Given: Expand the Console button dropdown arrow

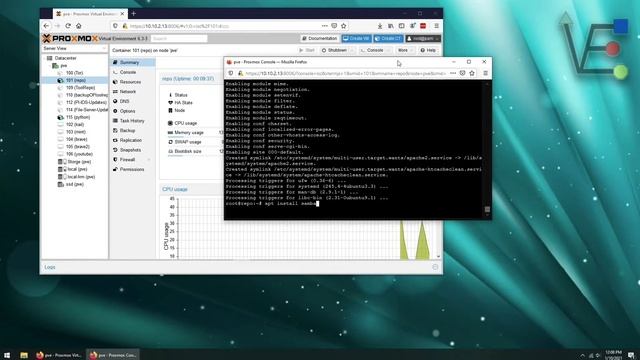Looking at the screenshot, I should tap(389, 50).
